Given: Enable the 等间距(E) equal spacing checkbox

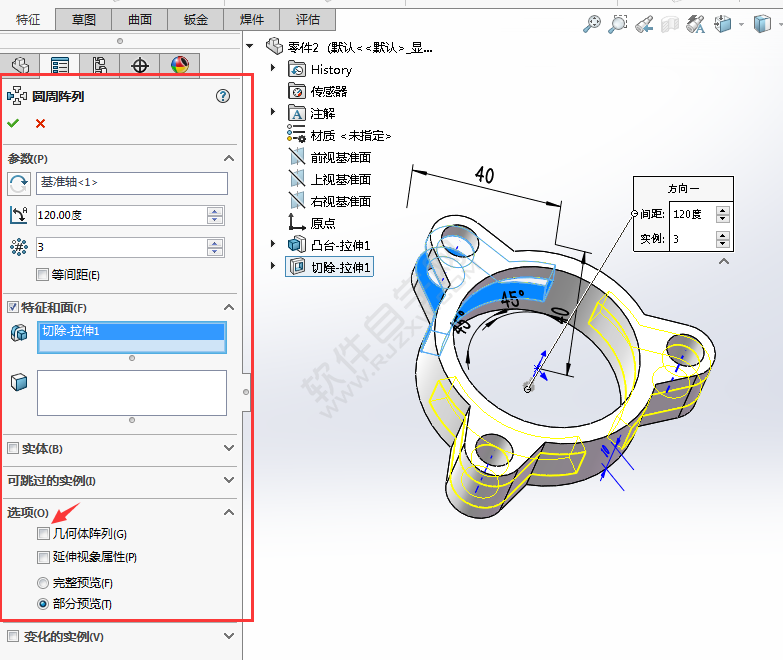Looking at the screenshot, I should (42, 275).
